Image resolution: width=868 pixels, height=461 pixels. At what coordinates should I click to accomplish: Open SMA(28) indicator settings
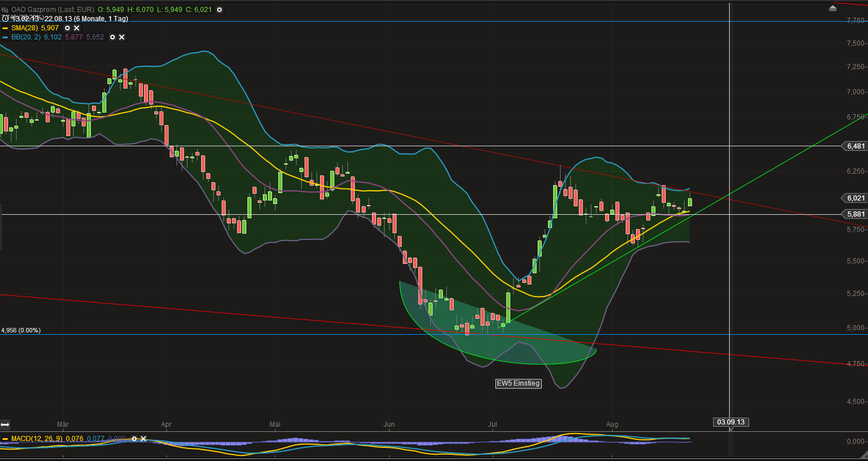tap(67, 27)
